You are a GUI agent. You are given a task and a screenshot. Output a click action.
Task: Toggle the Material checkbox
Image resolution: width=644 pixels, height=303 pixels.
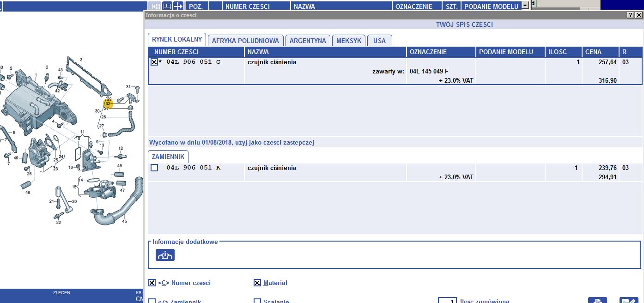[x=257, y=283]
